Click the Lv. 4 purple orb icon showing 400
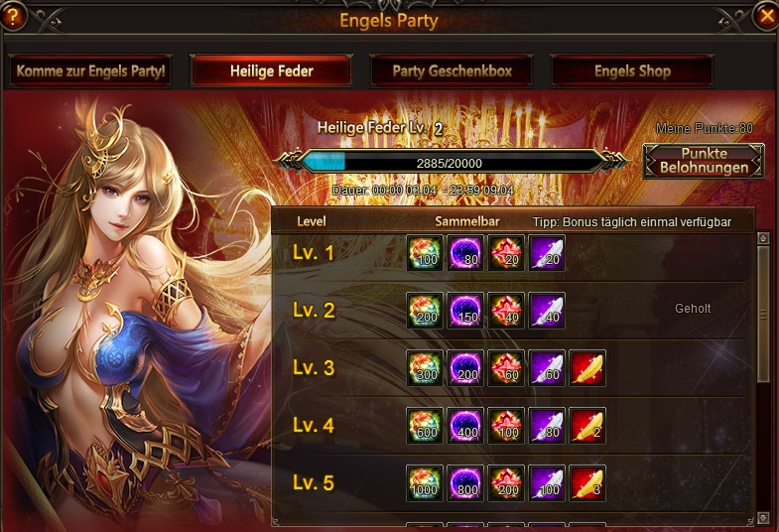The height and width of the screenshot is (532, 779). click(465, 426)
